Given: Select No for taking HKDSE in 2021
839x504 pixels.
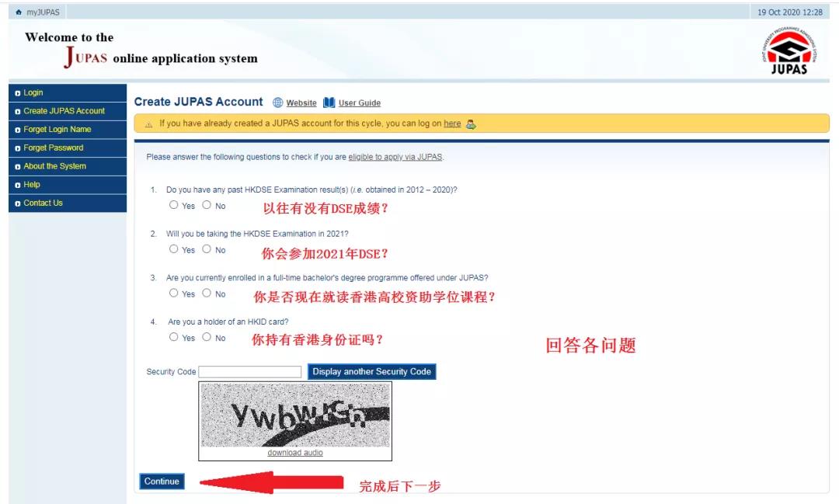Looking at the screenshot, I should tap(207, 249).
